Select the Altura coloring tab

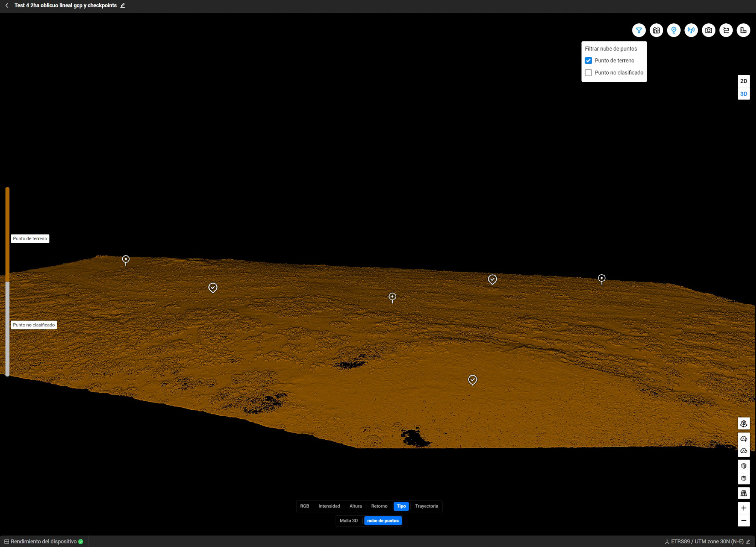355,506
